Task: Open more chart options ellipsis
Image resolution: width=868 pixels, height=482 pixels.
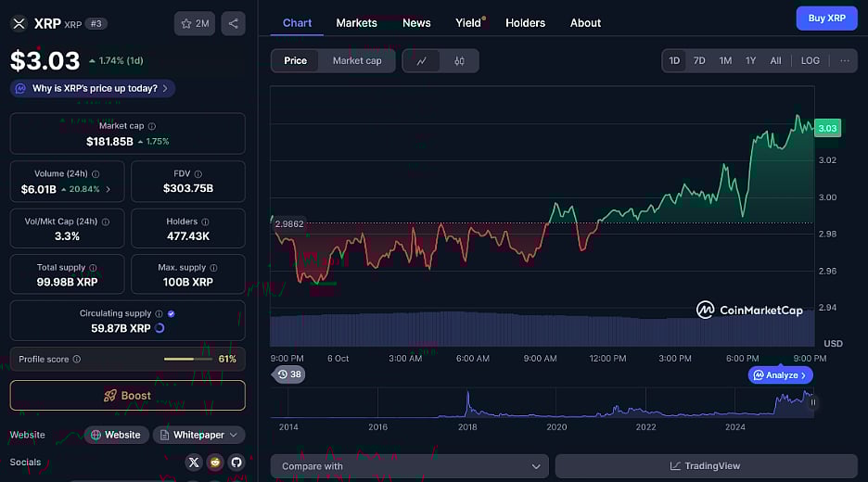Action: [x=844, y=61]
